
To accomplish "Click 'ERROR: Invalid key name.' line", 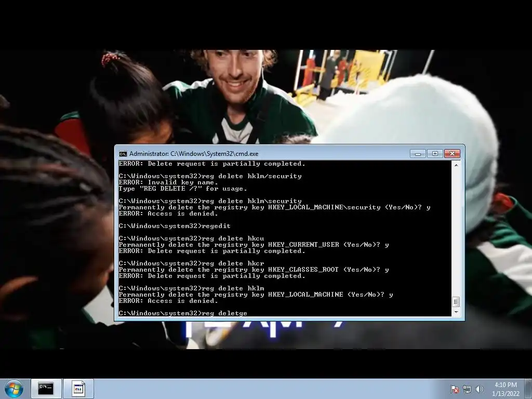I will pyautogui.click(x=168, y=182).
